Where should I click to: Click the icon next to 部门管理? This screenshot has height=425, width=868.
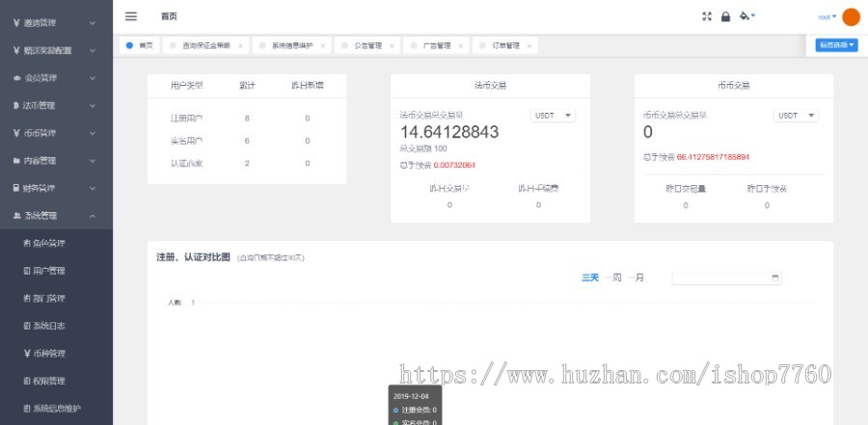click(x=27, y=299)
